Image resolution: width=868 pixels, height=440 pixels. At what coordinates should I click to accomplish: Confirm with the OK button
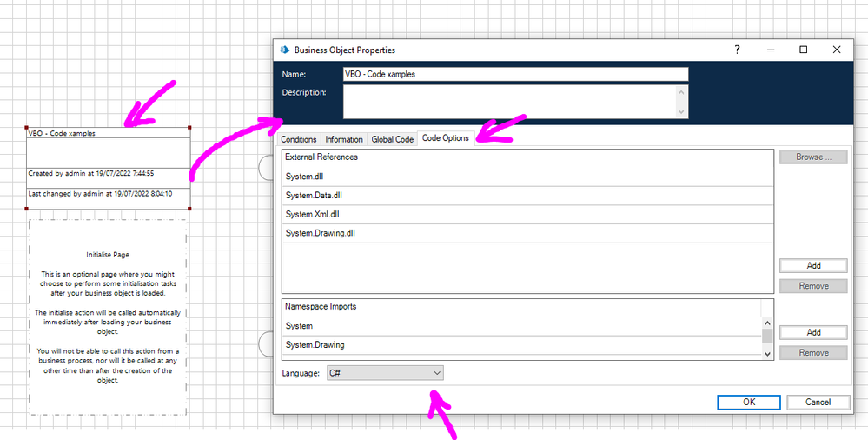coord(749,403)
